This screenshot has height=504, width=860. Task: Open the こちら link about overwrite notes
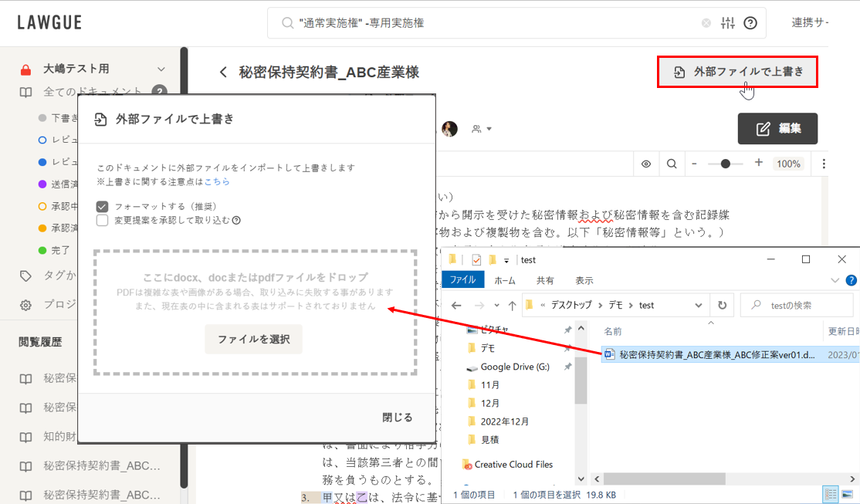point(216,181)
